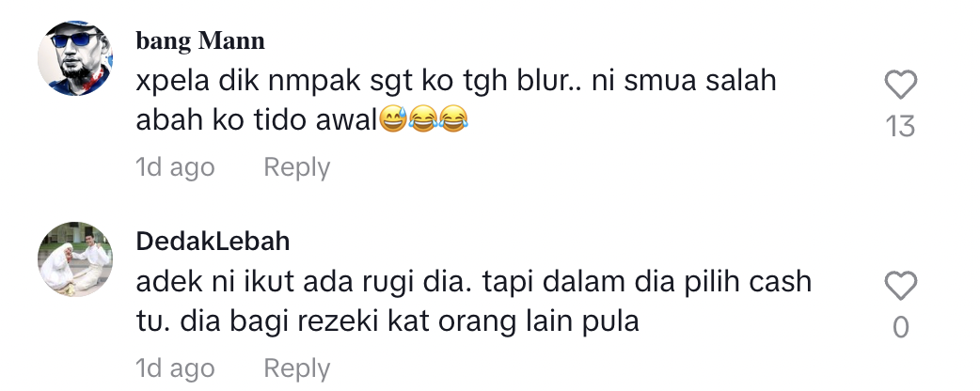Select the 1d ago timestamp under bang Mann
The height and width of the screenshot is (391, 980).
click(x=175, y=167)
